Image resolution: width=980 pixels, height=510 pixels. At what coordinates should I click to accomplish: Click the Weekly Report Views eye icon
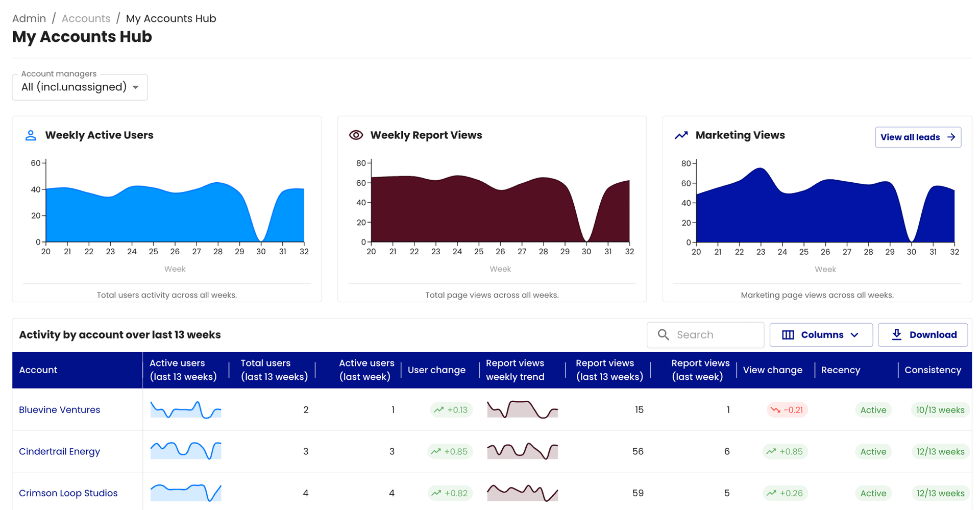(356, 135)
